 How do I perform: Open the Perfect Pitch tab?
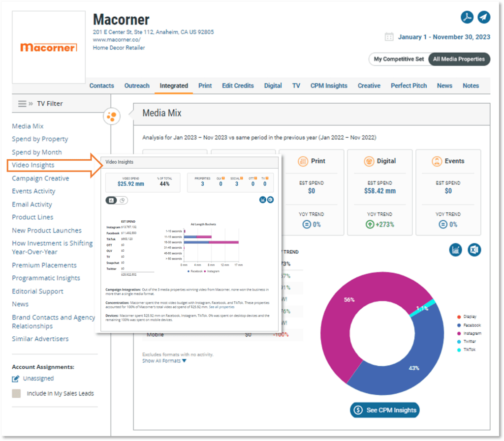(x=409, y=86)
